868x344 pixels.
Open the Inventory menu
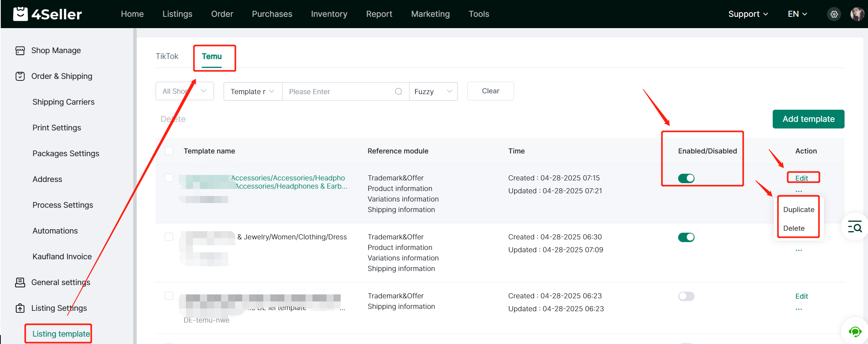coord(329,14)
